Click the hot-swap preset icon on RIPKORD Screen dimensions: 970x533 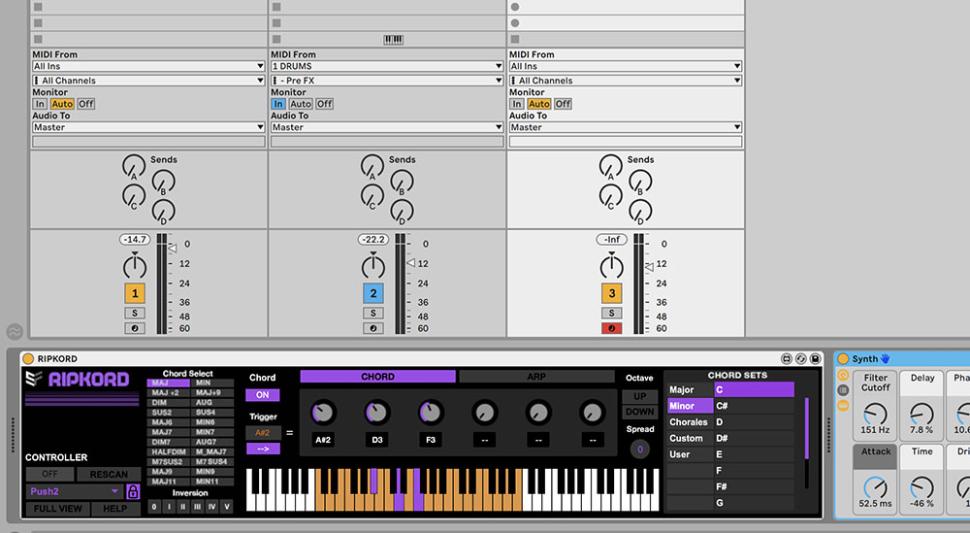(x=800, y=359)
